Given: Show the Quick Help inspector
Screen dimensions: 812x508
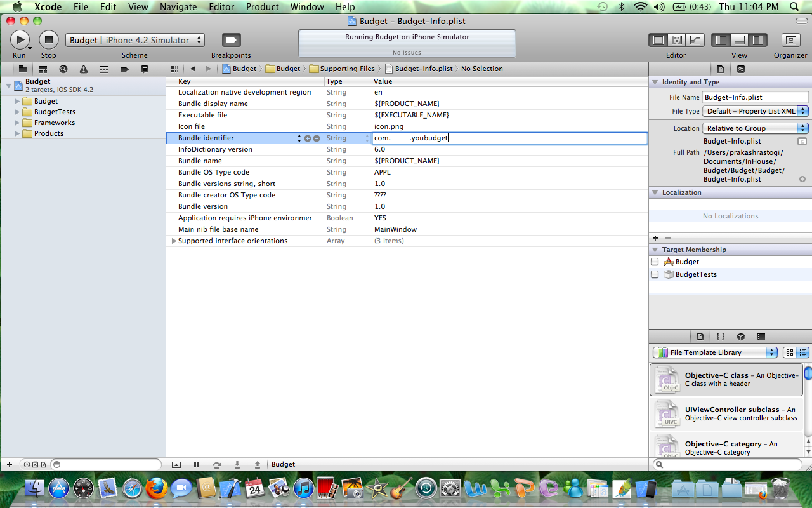Looking at the screenshot, I should pos(741,69).
